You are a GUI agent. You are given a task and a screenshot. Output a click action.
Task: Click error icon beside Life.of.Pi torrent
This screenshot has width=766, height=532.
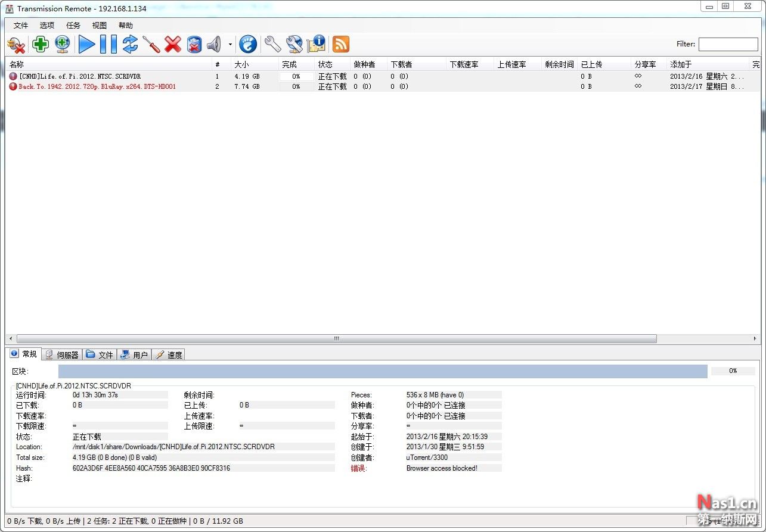[13, 76]
